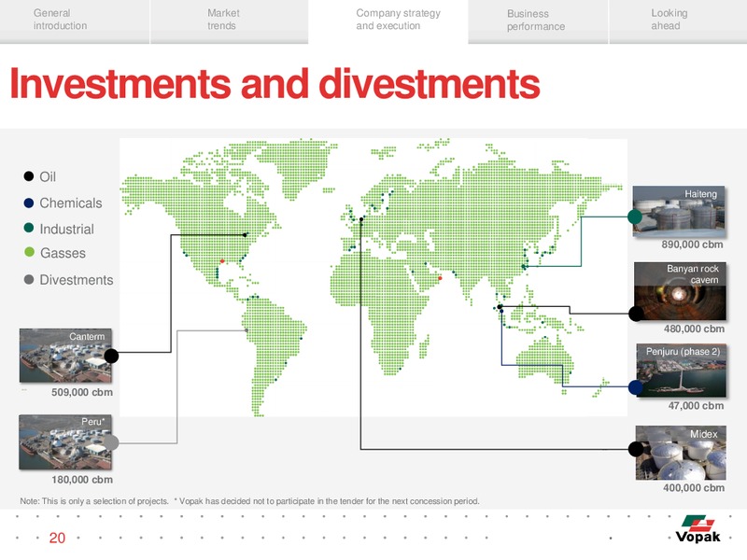
Task: Click the 180,000 cbm capacity text
Action: click(x=82, y=480)
